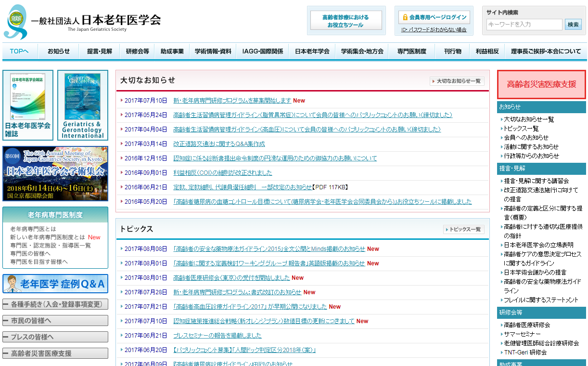This screenshot has width=588, height=366.
Task: Open sidebar link 老健管理医師総合診療研修会
Action: pos(541,343)
